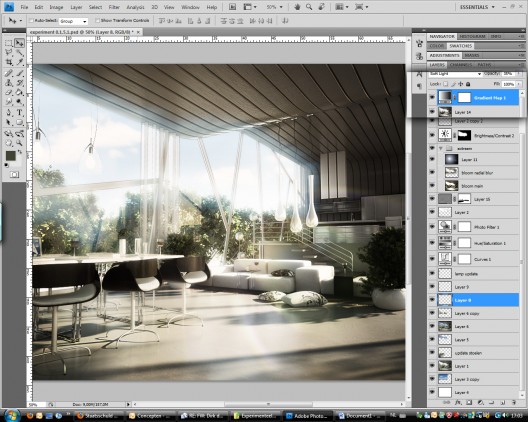528x422 pixels.
Task: Select the Paint Bucket tool
Action: [x=20, y=92]
